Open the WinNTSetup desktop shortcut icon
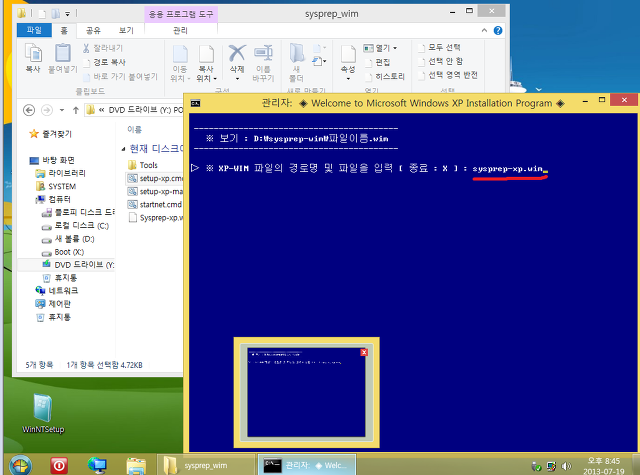 [43, 413]
